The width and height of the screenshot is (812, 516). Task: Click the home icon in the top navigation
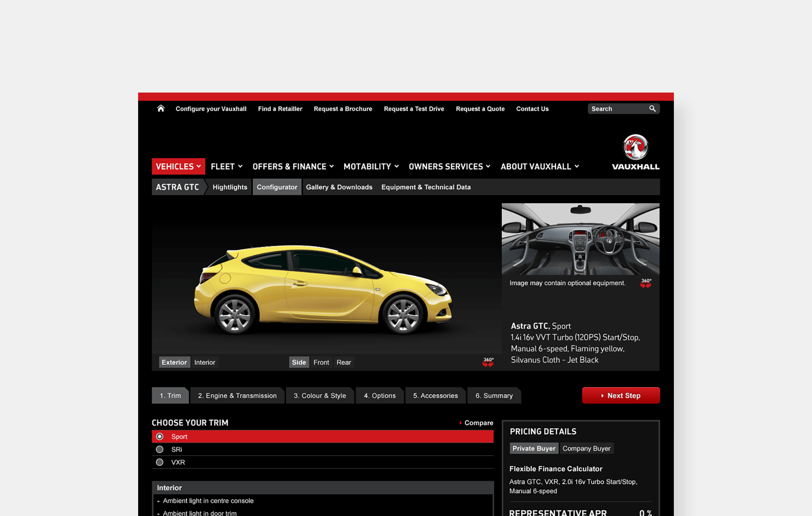pyautogui.click(x=161, y=108)
